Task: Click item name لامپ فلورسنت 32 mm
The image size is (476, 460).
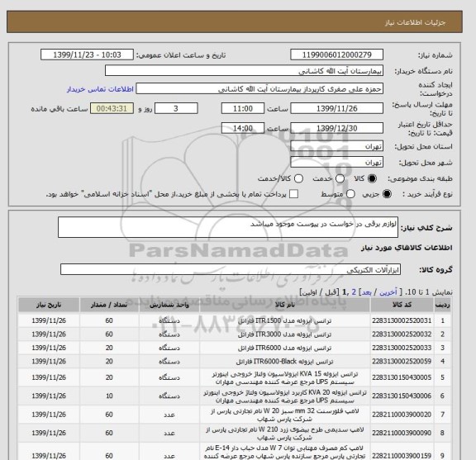Action: (285, 415)
